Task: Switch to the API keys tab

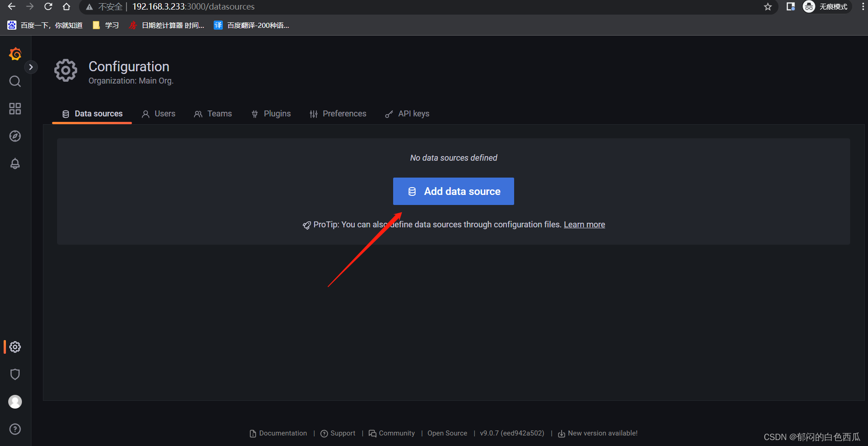Action: [x=407, y=114]
